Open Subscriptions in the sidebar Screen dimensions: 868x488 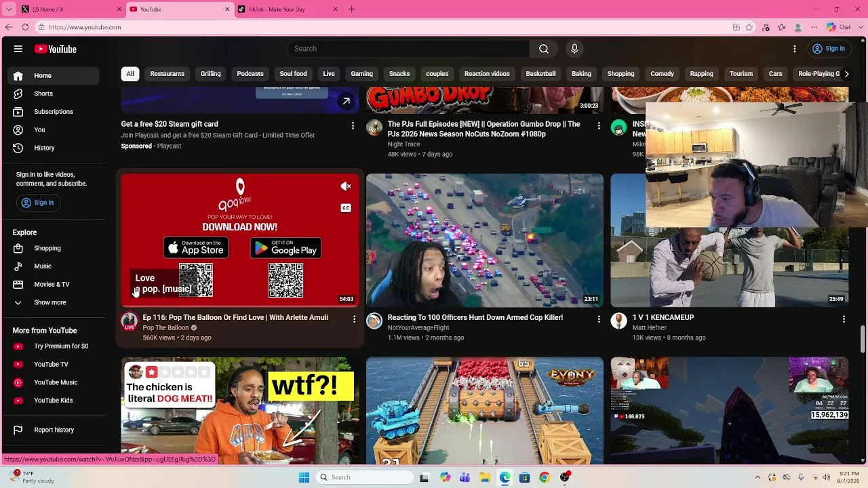point(54,112)
